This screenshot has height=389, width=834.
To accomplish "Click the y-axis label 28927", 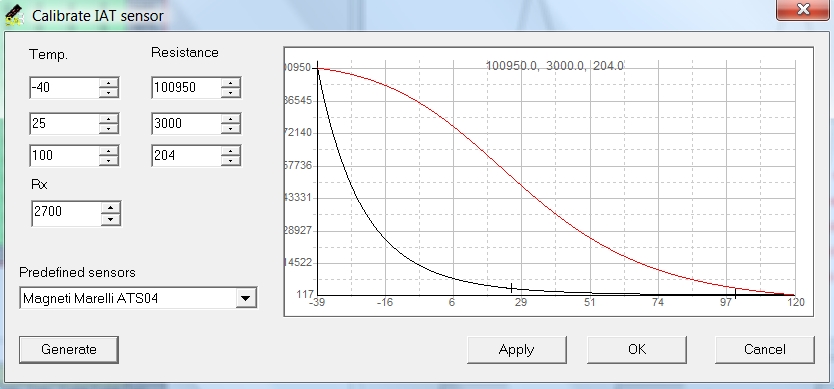I will (298, 230).
